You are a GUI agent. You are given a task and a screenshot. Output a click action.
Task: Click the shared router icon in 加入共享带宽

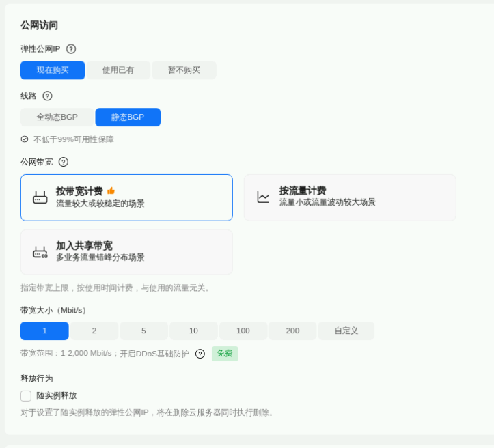40,252
